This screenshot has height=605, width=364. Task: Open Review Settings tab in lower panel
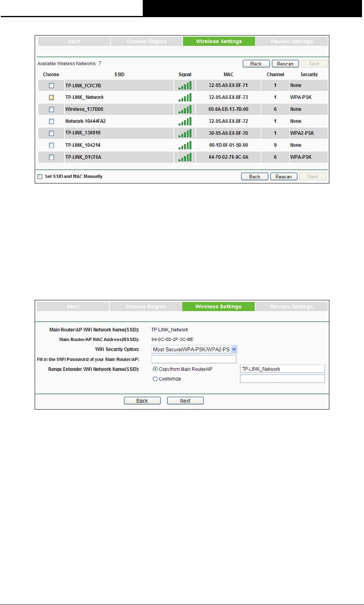coord(291,307)
